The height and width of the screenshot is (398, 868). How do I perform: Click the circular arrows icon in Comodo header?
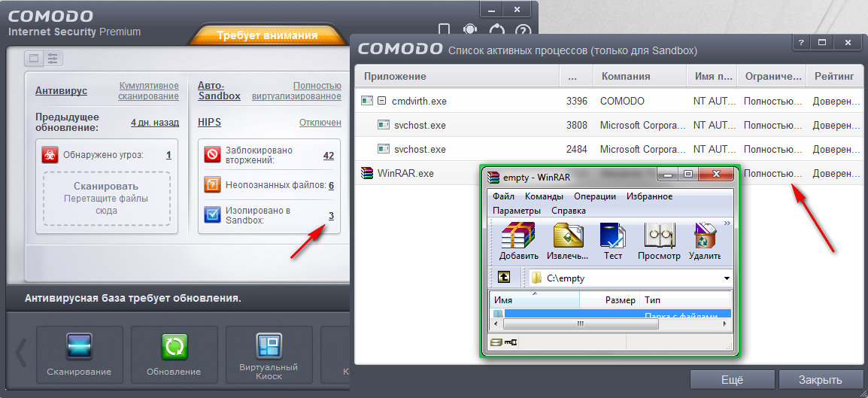pyautogui.click(x=496, y=30)
